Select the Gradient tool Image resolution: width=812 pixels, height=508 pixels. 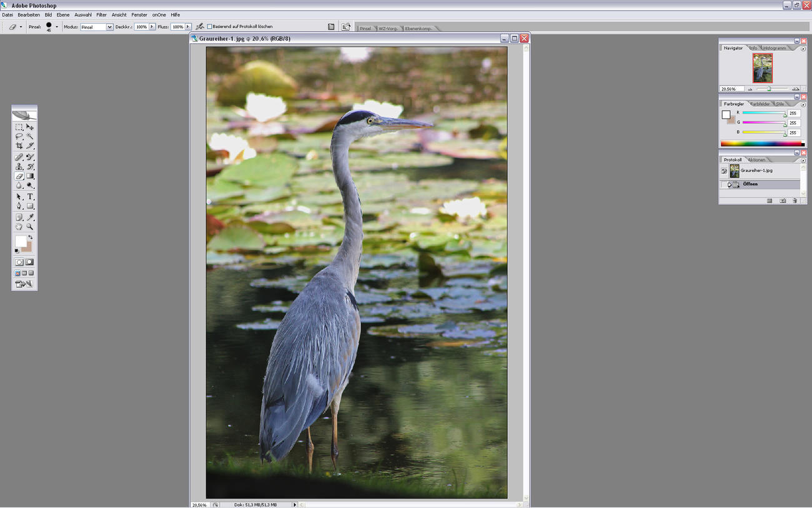coord(30,176)
